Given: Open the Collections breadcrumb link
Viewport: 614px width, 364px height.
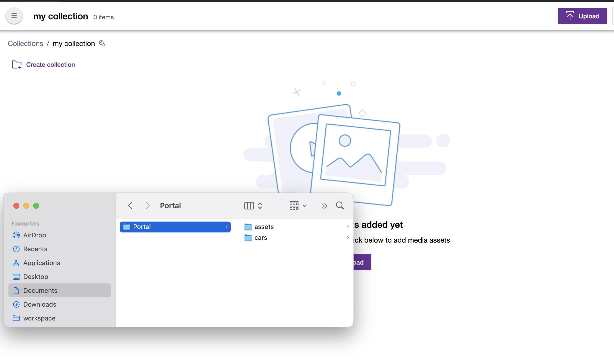Looking at the screenshot, I should pyautogui.click(x=25, y=43).
